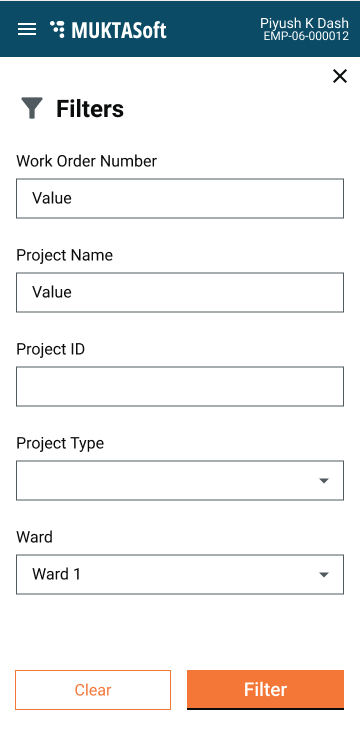Open the Ward 1 selection box

180,574
